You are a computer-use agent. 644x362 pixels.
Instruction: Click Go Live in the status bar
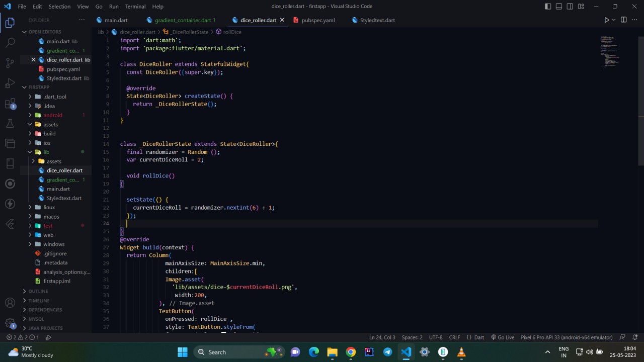[x=503, y=337]
